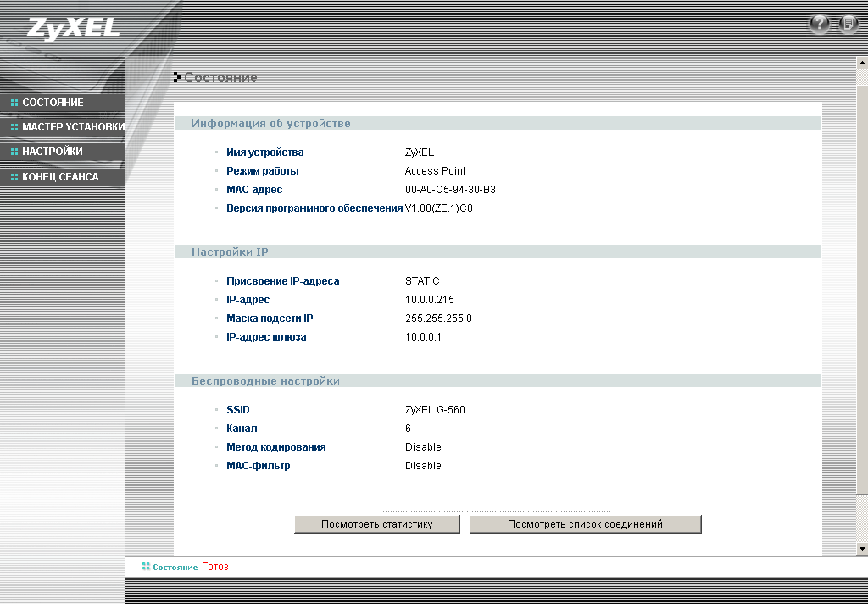The height and width of the screenshot is (604, 868).
Task: Go to НАСТРОЙКИ settings menu
Action: [x=63, y=152]
